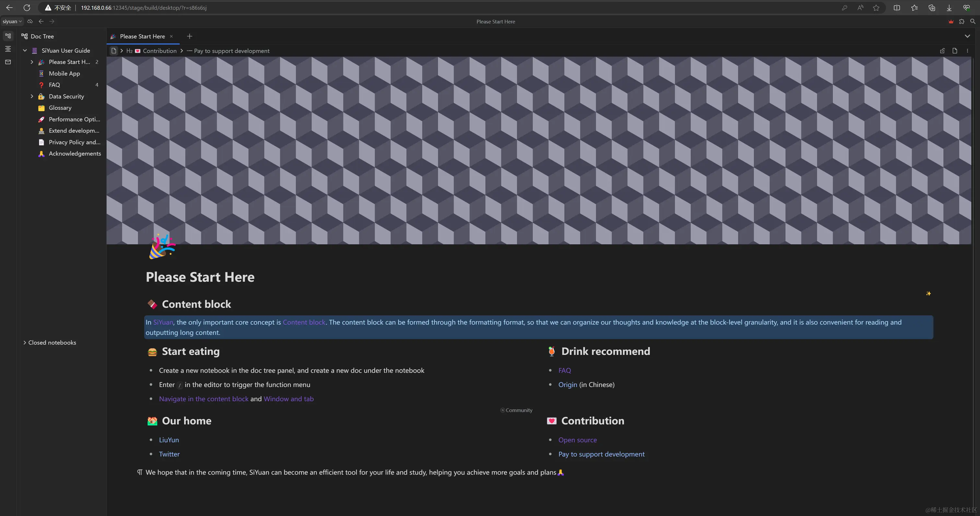The width and height of the screenshot is (980, 516).
Task: Collapse the SiYuan User Guide notebook
Action: [x=25, y=50]
